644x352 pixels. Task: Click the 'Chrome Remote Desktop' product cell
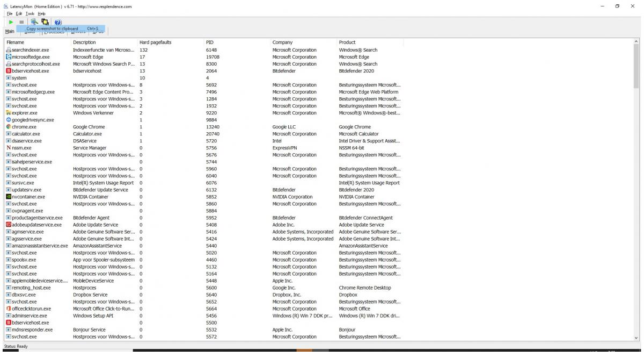[x=365, y=288]
